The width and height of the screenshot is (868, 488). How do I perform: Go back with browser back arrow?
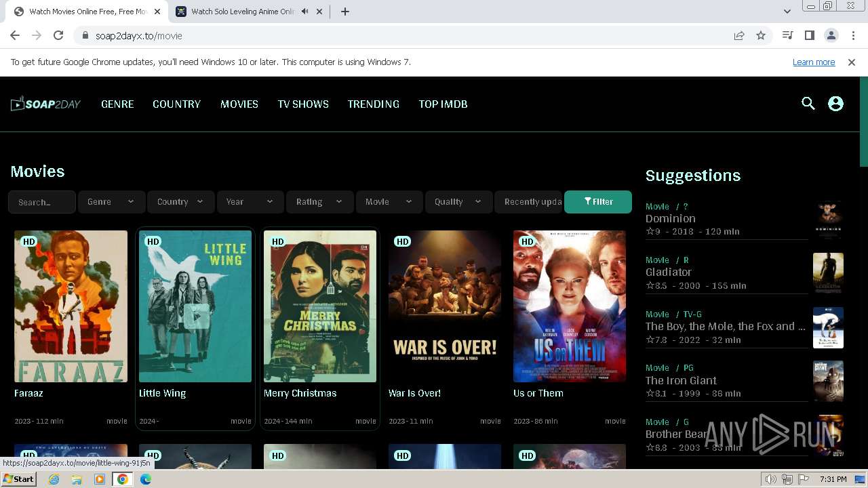(x=15, y=35)
